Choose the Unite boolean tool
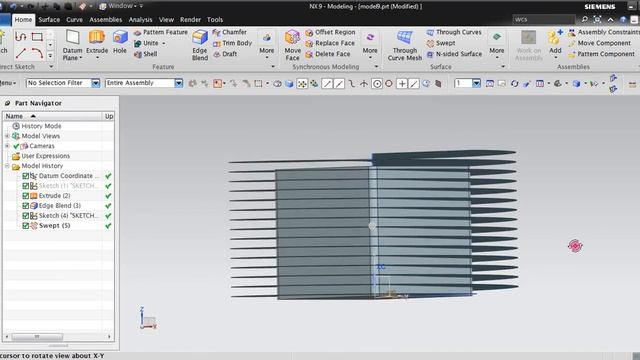Screen dimensions: 640x360 click(x=146, y=43)
